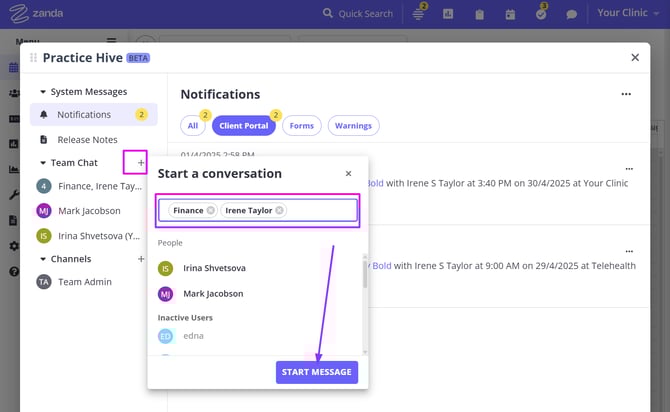Screen dimensions: 670x412
Task: Close the Start a conversation popup
Action: pos(348,174)
